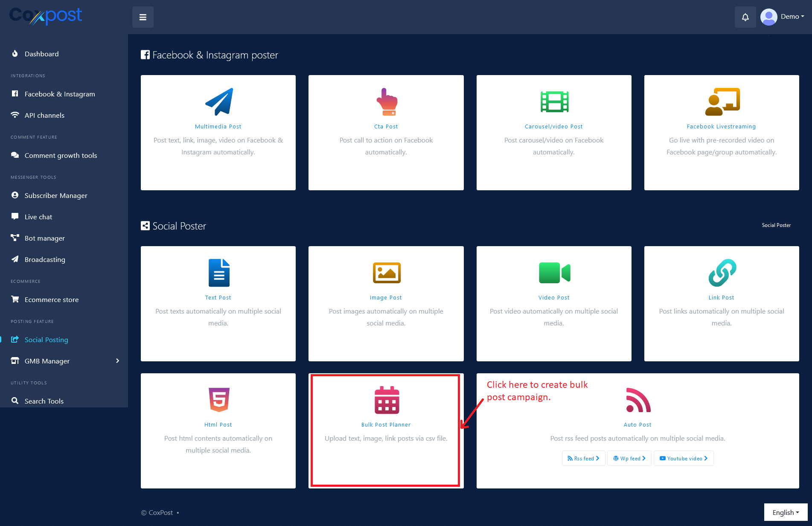The image size is (812, 526).
Task: Open the notifications bell
Action: coord(745,17)
